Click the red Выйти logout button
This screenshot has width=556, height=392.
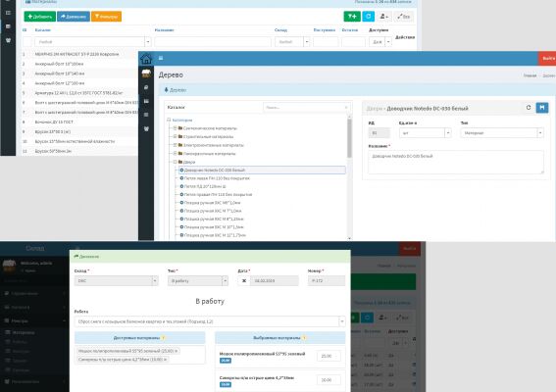coord(547,58)
